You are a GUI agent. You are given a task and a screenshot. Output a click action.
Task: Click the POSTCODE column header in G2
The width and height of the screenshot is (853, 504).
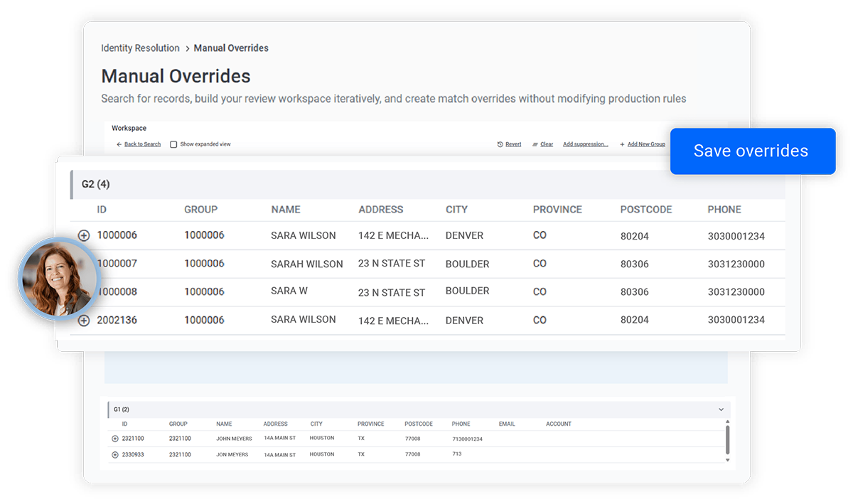(646, 210)
